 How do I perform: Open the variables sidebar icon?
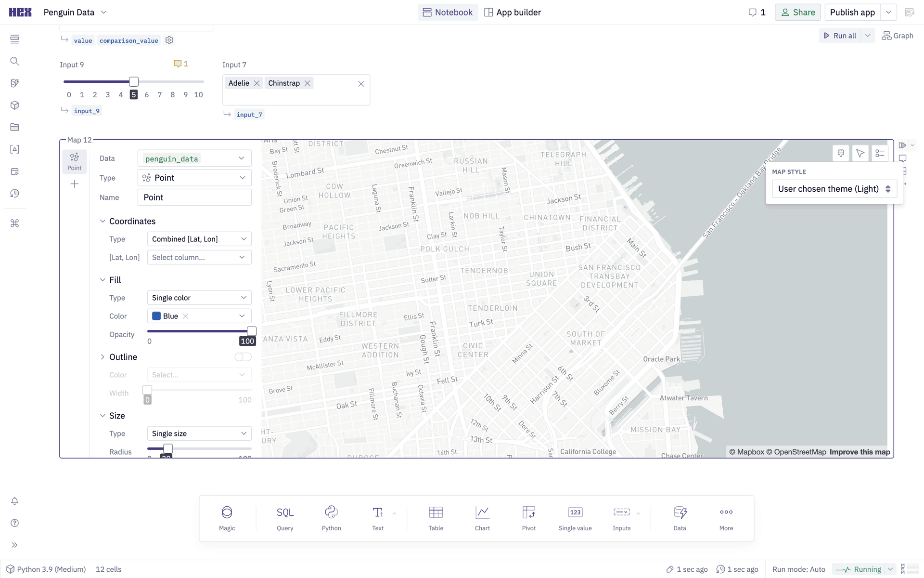click(15, 149)
